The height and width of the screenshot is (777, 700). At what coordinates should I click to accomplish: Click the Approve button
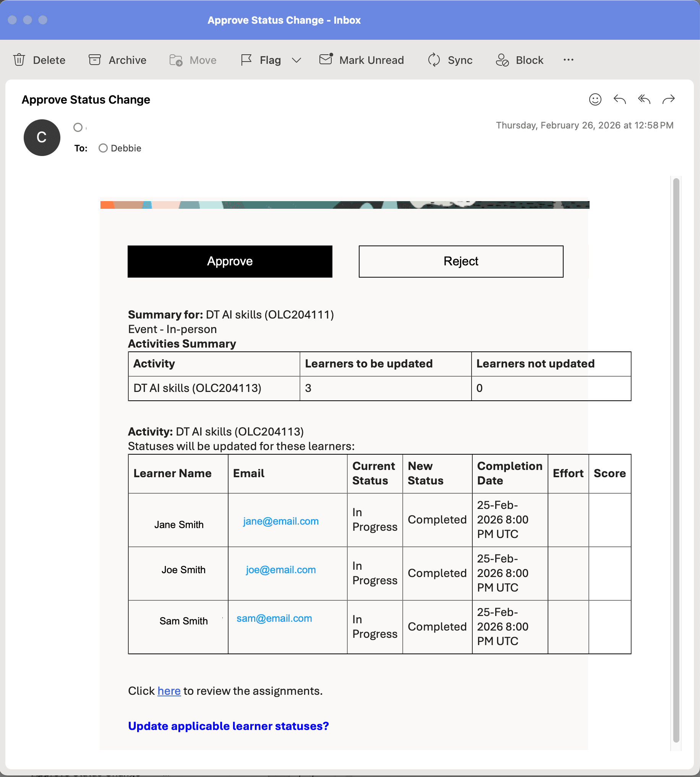pyautogui.click(x=230, y=261)
